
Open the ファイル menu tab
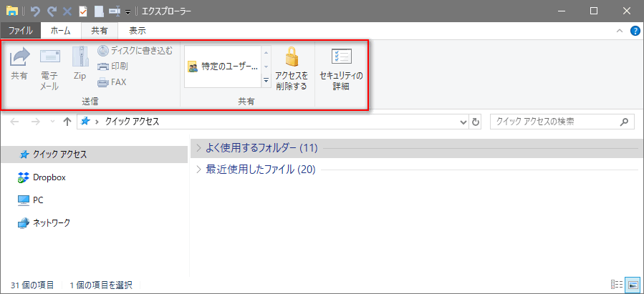tap(20, 31)
